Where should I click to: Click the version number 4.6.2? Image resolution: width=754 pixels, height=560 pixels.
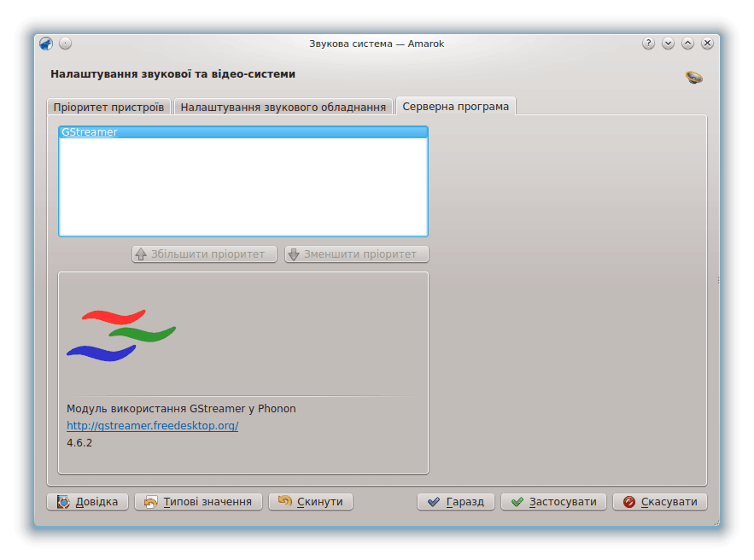[79, 443]
